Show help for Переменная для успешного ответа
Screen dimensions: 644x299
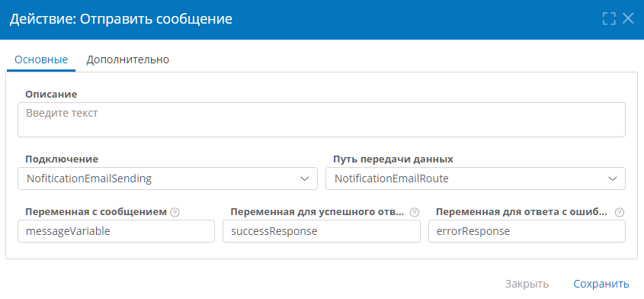coord(415,212)
